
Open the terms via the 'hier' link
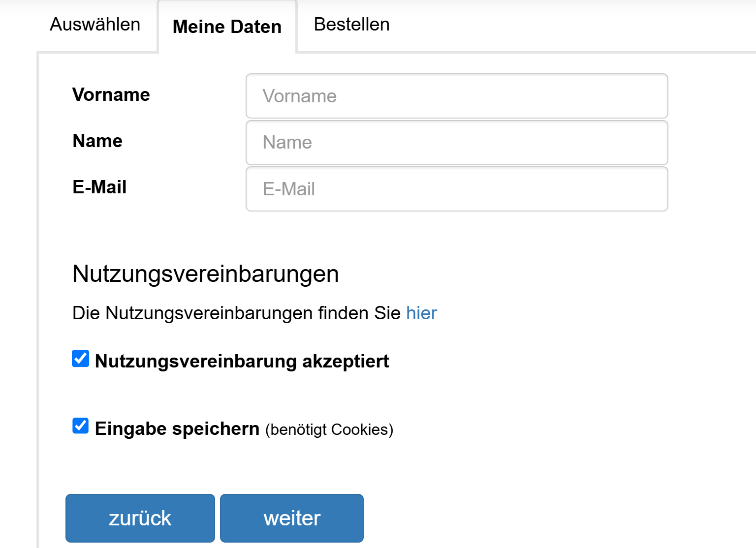click(421, 313)
